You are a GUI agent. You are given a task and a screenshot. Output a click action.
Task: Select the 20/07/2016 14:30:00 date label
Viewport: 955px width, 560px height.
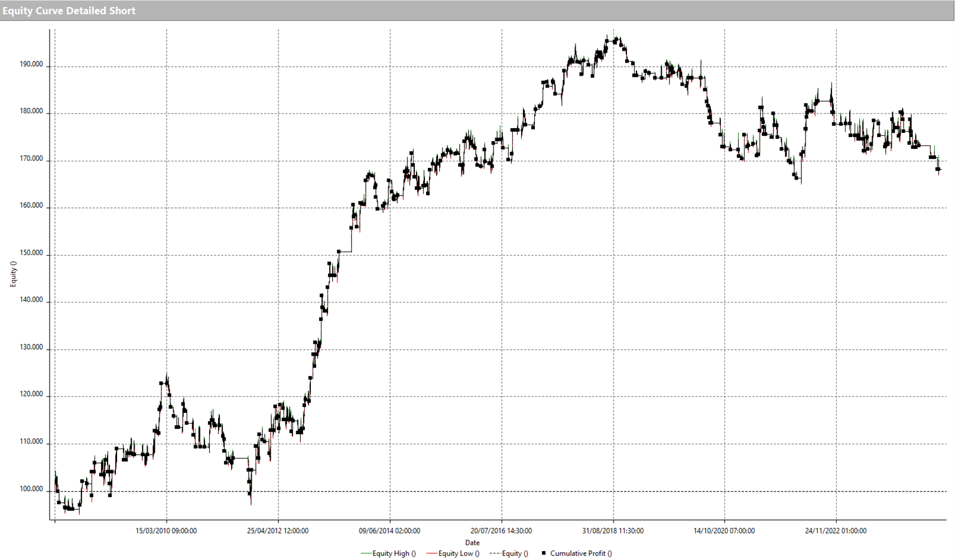[x=501, y=531]
